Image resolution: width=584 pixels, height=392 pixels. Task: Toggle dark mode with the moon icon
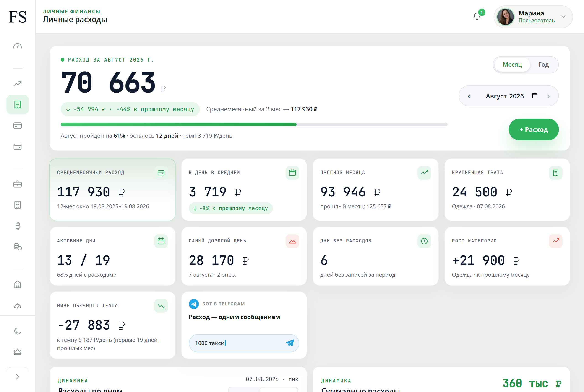(x=18, y=331)
